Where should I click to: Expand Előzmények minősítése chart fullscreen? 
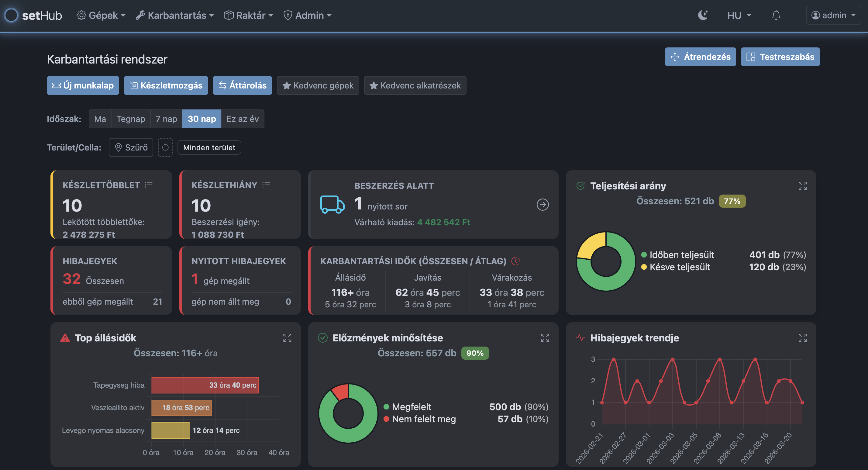coord(545,338)
